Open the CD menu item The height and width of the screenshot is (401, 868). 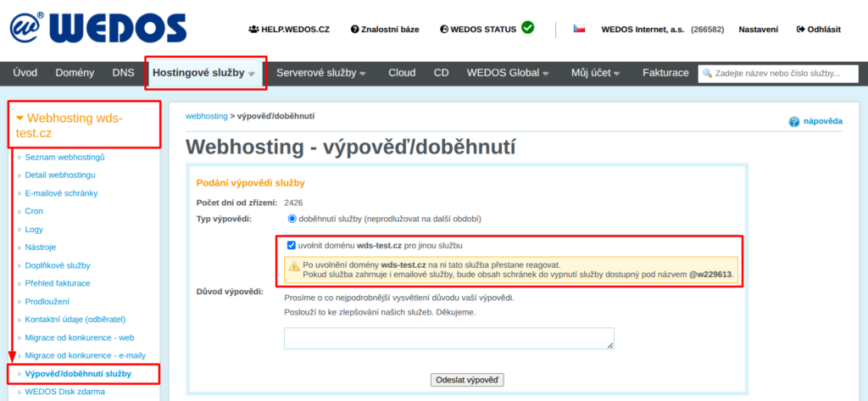coord(441,73)
